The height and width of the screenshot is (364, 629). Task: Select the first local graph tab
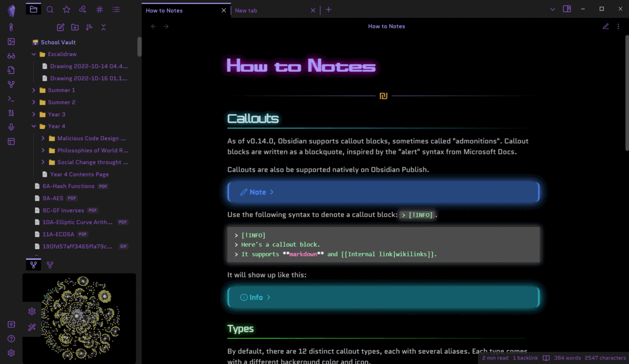coord(34,265)
